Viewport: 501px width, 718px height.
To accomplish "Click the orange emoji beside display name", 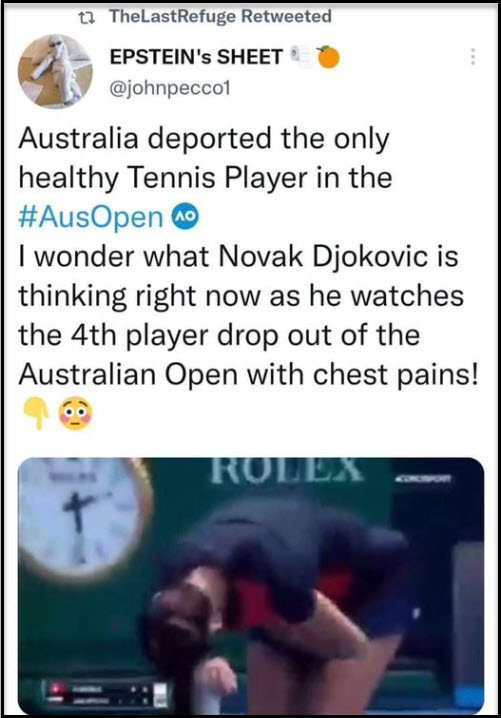I will coord(328,57).
